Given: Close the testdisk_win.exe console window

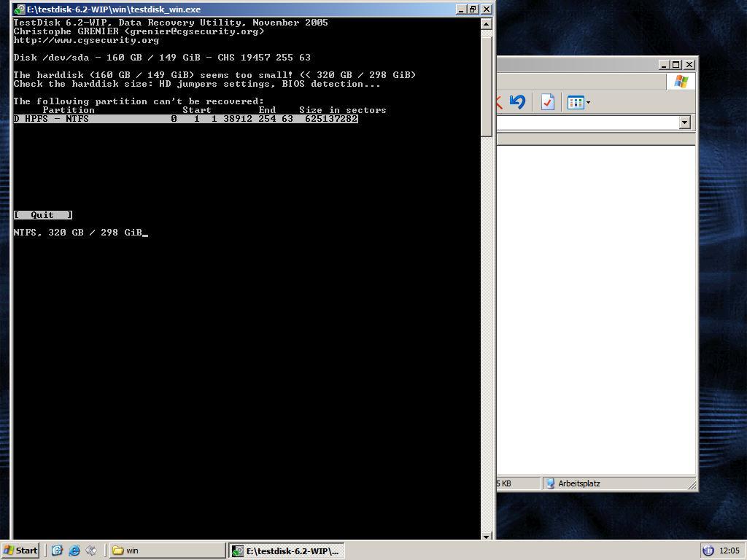Looking at the screenshot, I should click(486, 9).
